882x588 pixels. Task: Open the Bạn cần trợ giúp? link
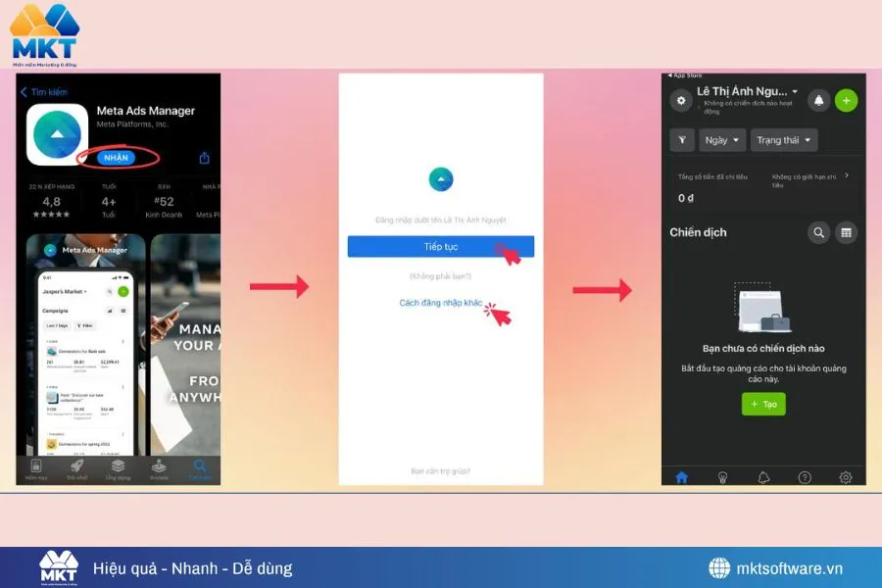tap(440, 471)
